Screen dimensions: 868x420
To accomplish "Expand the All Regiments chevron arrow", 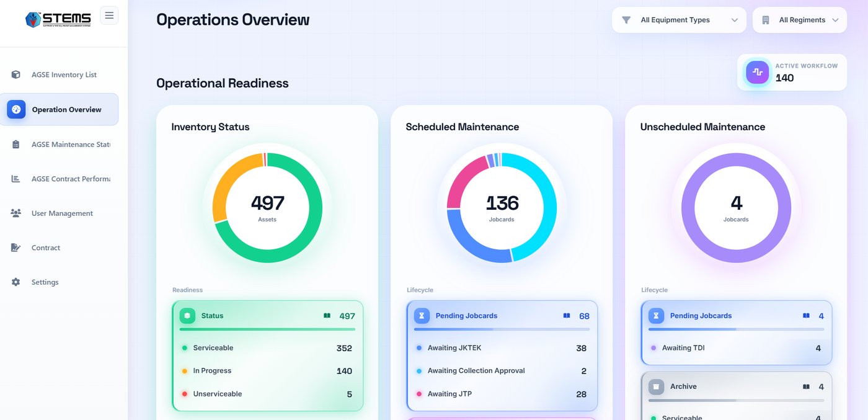I will [x=835, y=20].
